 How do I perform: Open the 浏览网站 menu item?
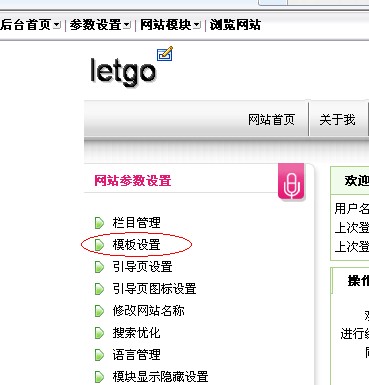pyautogui.click(x=235, y=25)
